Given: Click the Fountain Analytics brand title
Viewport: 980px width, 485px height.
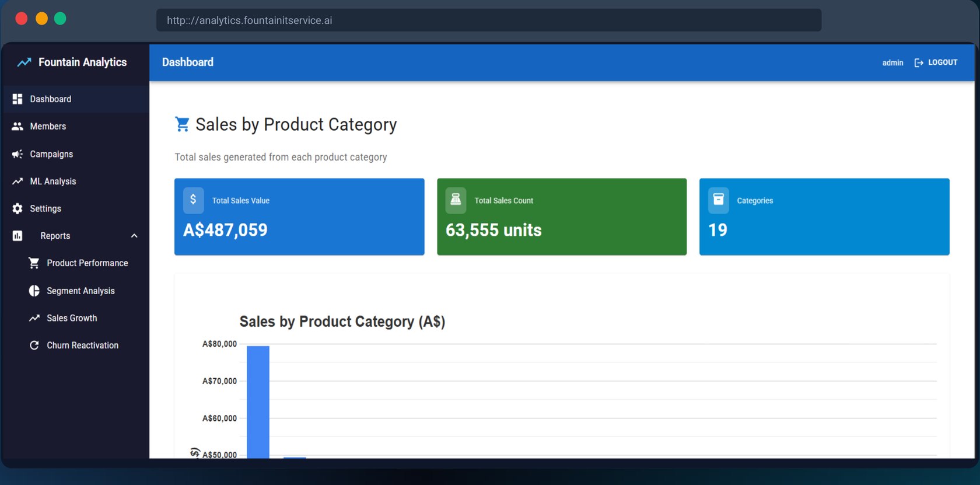Looking at the screenshot, I should coord(82,62).
